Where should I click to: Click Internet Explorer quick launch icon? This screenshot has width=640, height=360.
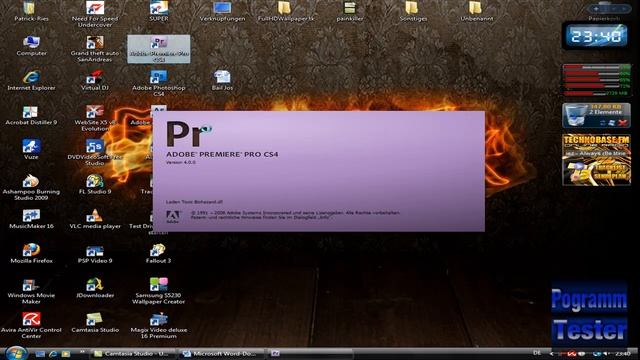pyautogui.click(x=53, y=354)
